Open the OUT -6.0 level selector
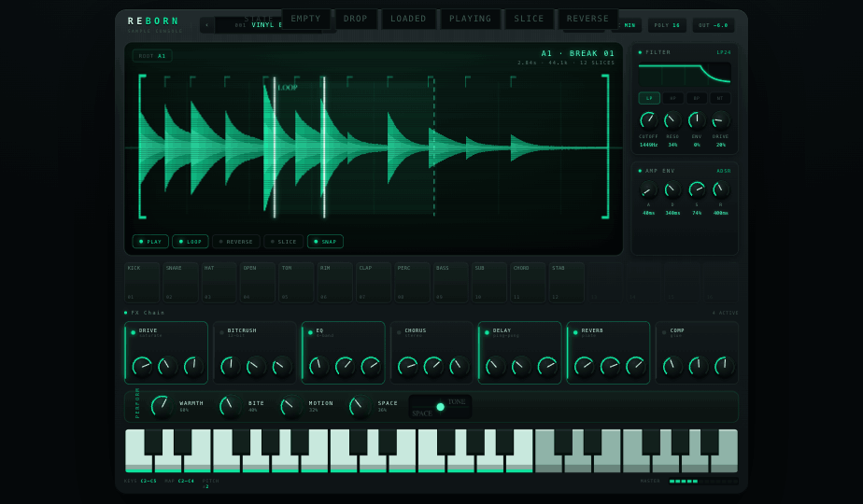Screen dimensions: 863x504 714,25
